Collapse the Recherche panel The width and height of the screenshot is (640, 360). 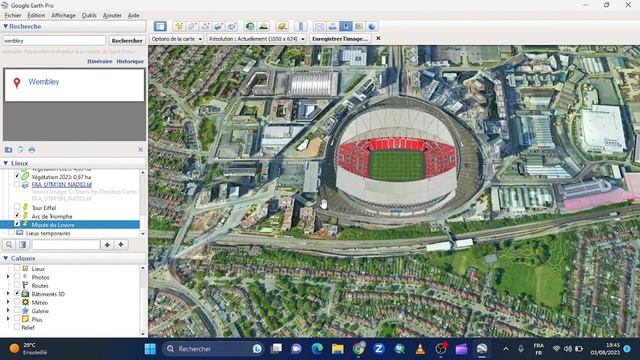5,26
